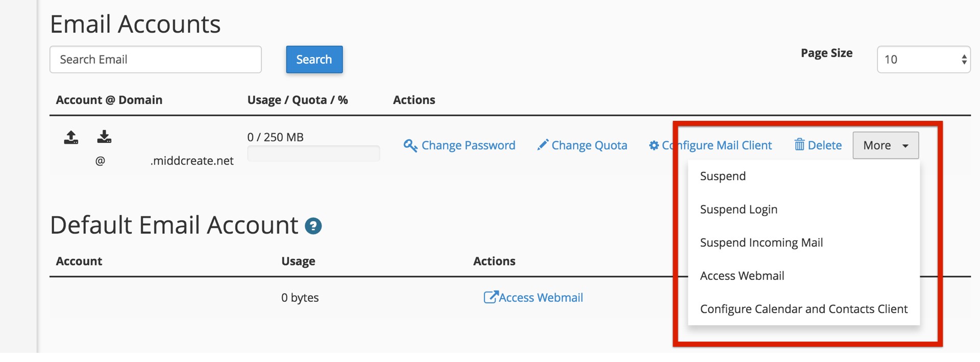Click the download arrow icon
Screen dimensions: 980x362
[x=104, y=137]
